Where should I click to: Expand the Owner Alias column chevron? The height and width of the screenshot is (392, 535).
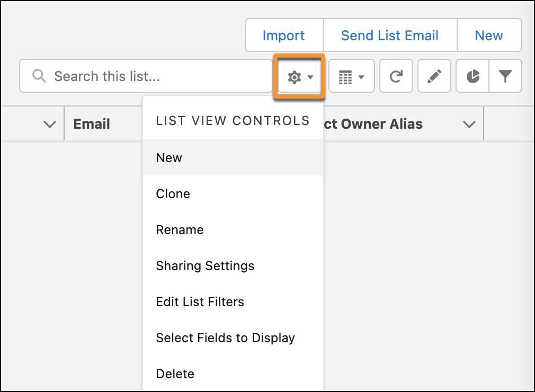coord(469,124)
